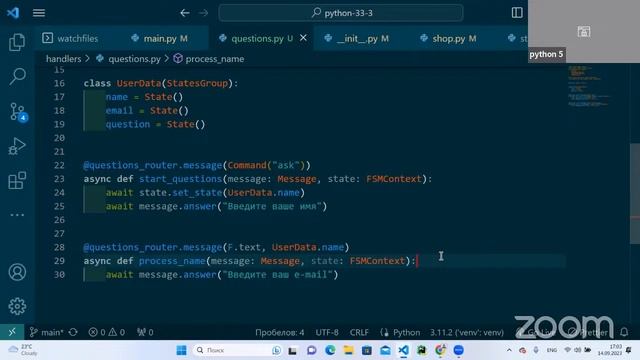Change encoding via UTF-8 status item

click(x=327, y=332)
